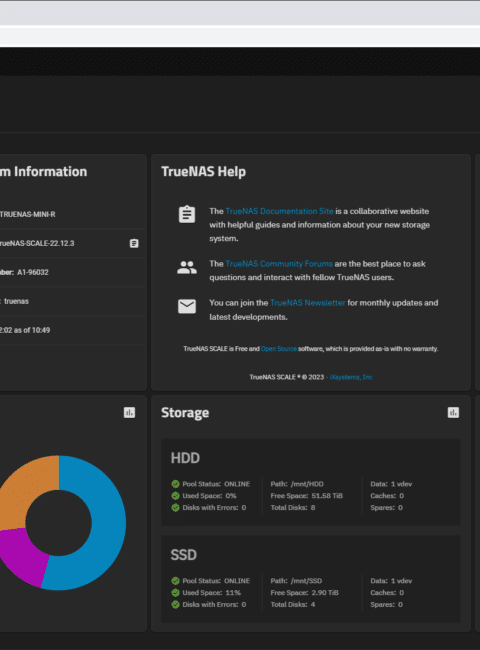Click the HDD Path /mnt/HDD text
The height and width of the screenshot is (650, 480).
(x=297, y=484)
